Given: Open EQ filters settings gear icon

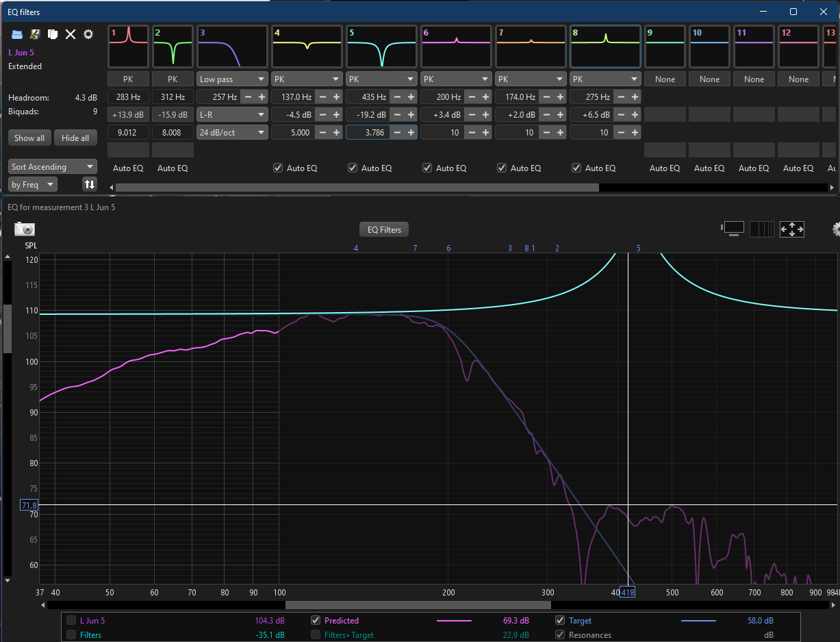Looking at the screenshot, I should (x=88, y=34).
